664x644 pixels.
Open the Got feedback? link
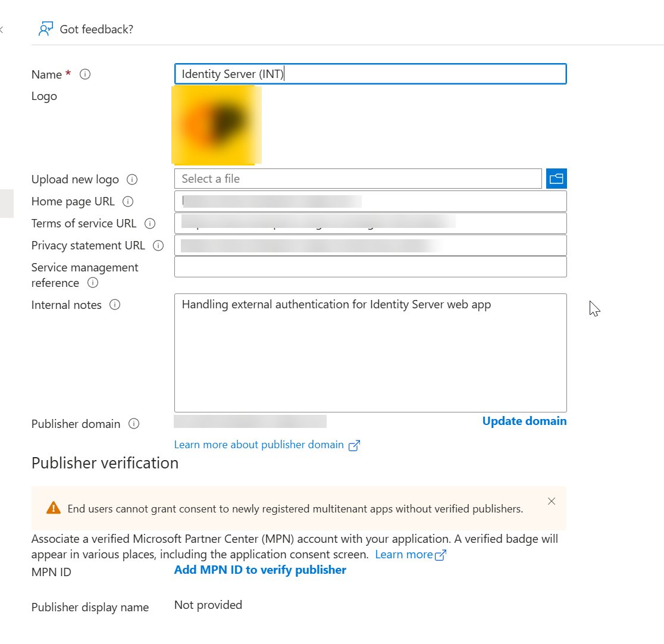pos(96,29)
